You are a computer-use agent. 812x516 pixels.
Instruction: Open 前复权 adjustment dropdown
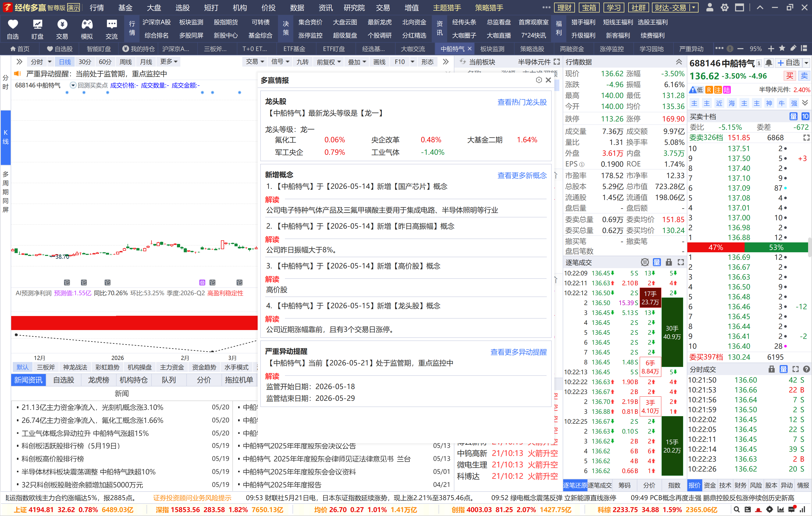[x=329, y=62]
